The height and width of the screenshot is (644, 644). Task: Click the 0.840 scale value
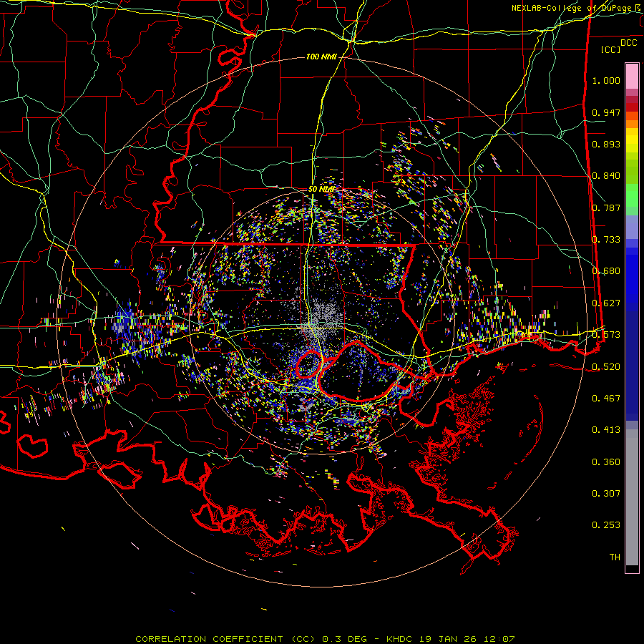pos(606,176)
